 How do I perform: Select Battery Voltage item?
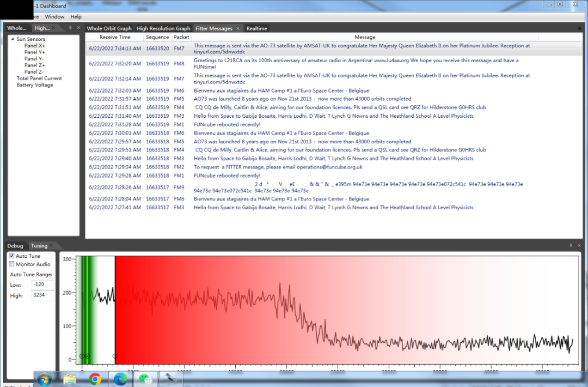34,85
